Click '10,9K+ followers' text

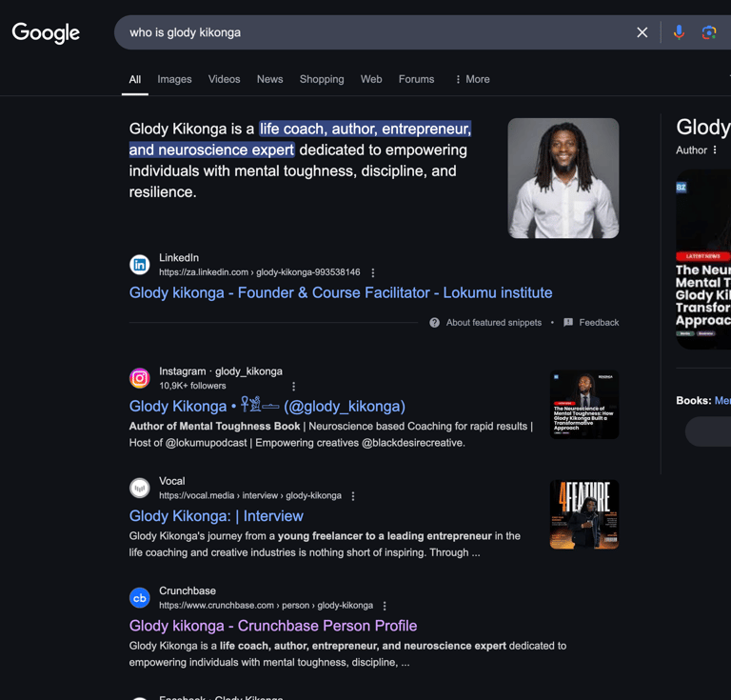click(x=192, y=386)
